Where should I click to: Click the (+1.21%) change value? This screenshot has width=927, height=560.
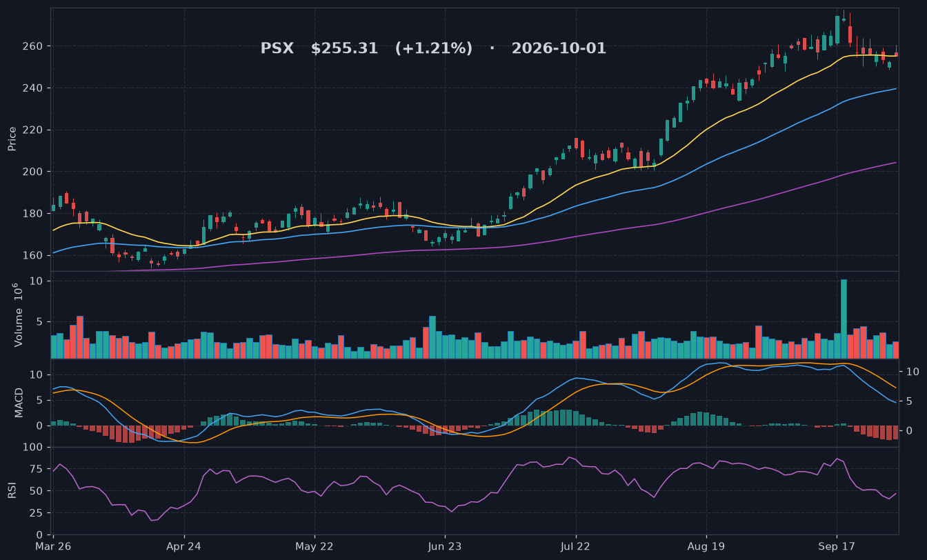click(x=434, y=48)
